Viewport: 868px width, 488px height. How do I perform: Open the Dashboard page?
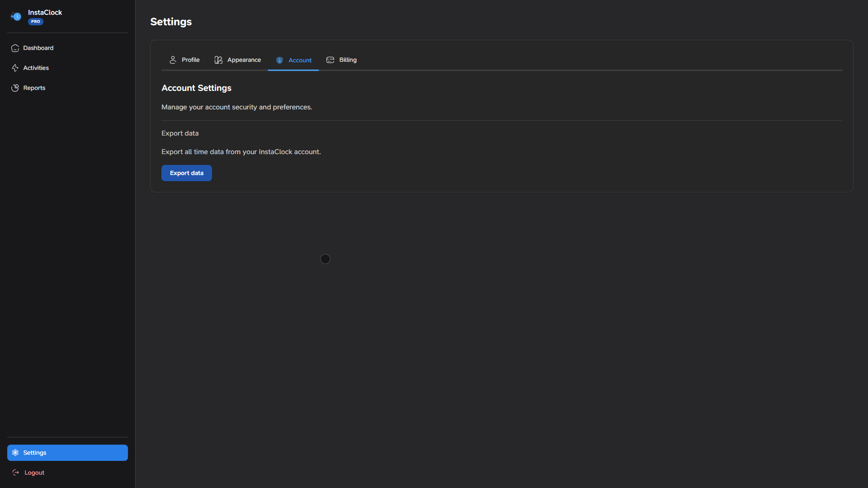pyautogui.click(x=38, y=48)
